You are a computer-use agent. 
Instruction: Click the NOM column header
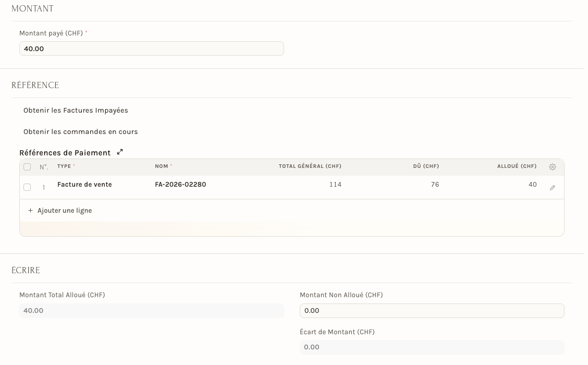162,166
